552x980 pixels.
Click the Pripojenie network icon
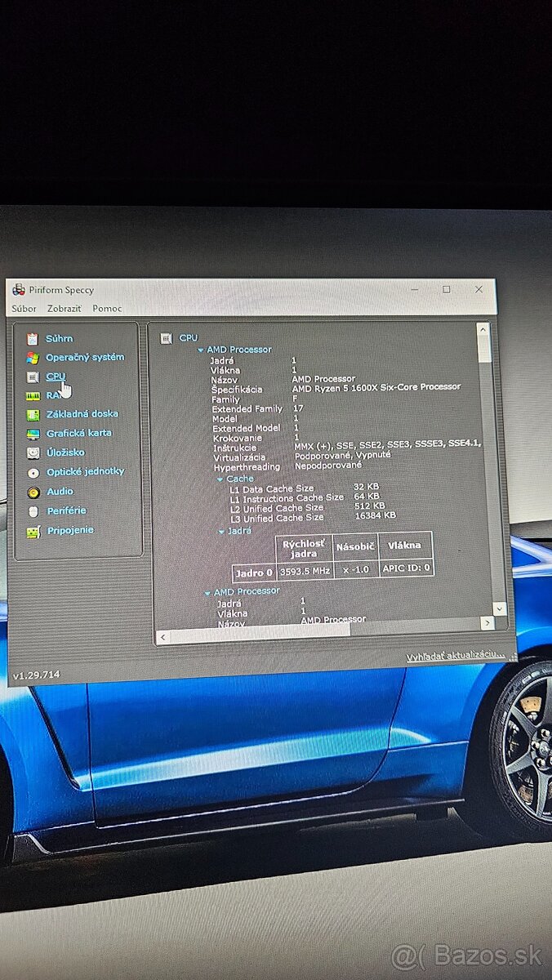(33, 531)
